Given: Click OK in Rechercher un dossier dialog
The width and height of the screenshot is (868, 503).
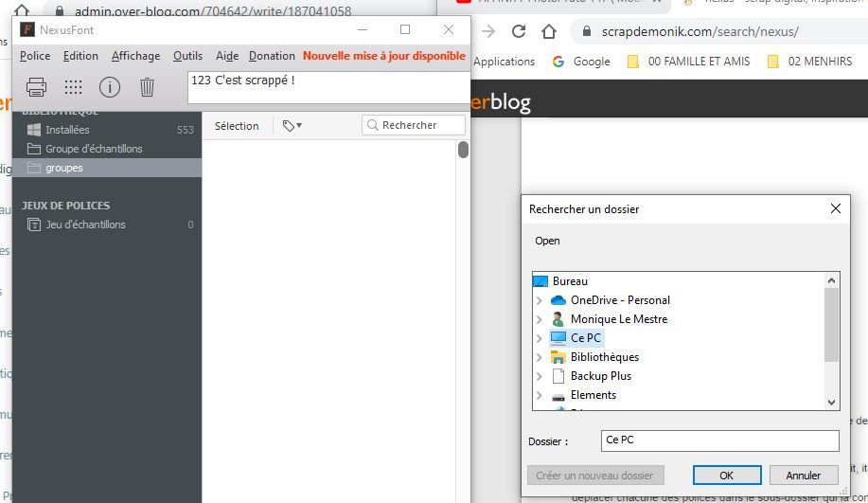Looking at the screenshot, I should (x=727, y=476).
